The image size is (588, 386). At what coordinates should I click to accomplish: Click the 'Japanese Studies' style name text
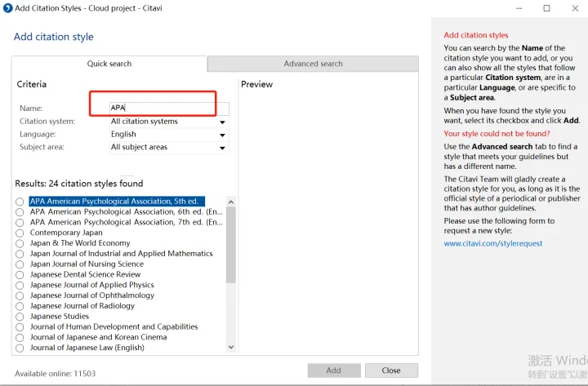[60, 317]
